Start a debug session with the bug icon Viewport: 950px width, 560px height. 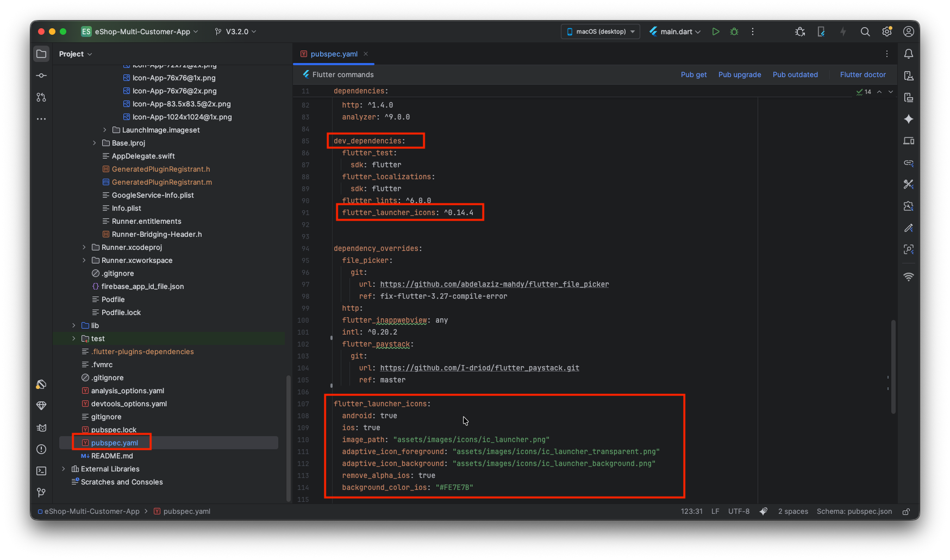point(734,31)
